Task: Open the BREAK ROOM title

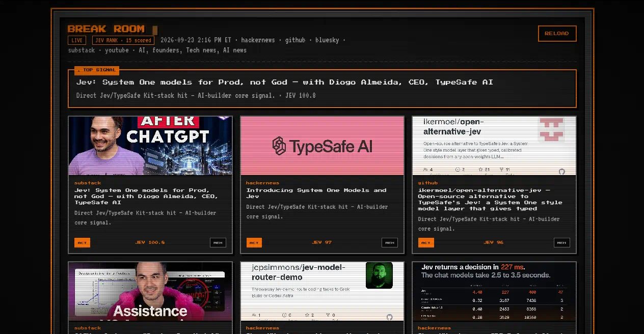Action: [106, 29]
